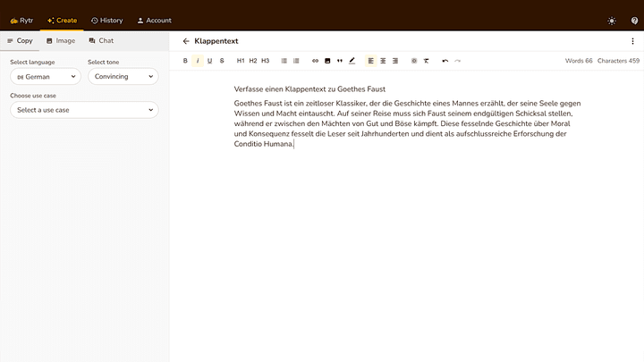The image size is (644, 362).
Task: Click the Rytr logo
Action: coord(21,21)
